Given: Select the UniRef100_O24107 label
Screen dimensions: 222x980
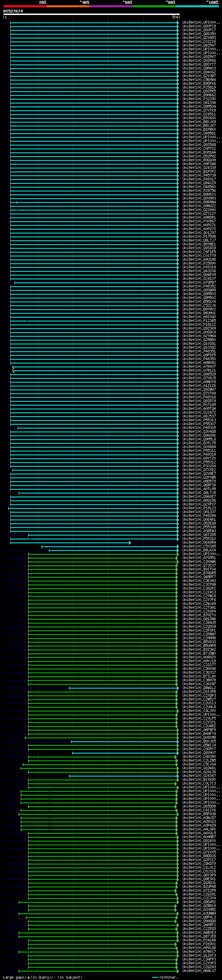Looking at the screenshot, I should 199,279.
